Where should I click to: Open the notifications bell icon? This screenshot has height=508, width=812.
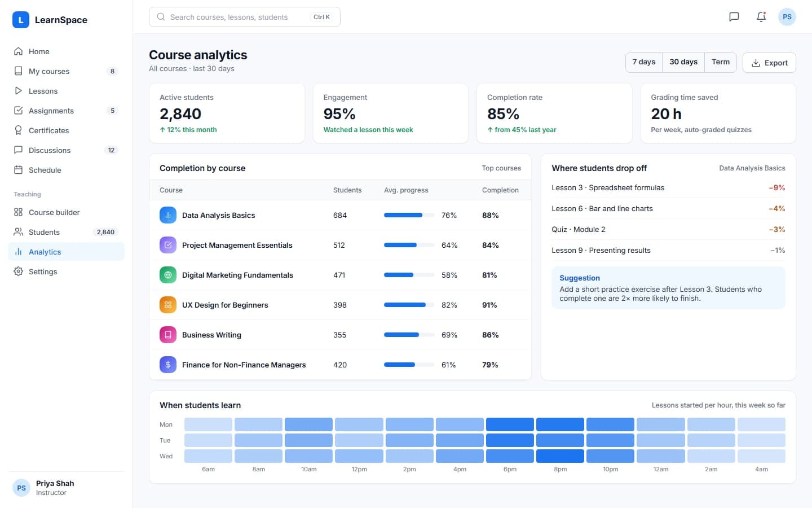761,17
